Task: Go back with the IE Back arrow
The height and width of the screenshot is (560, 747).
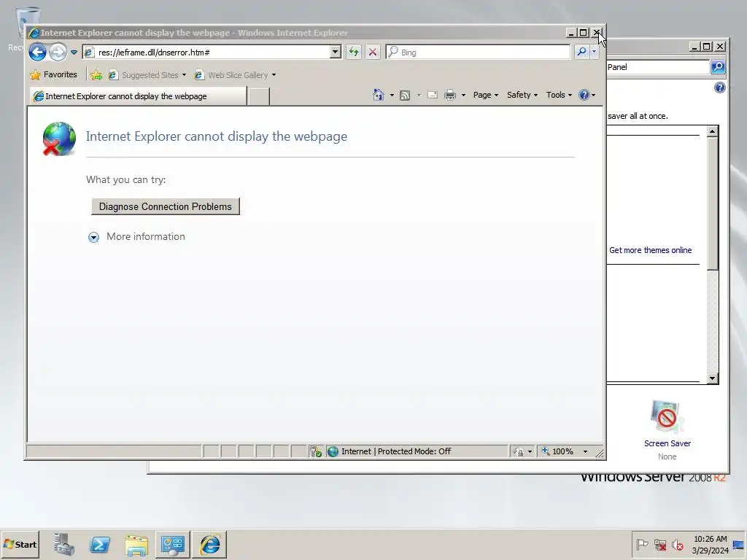Action: tap(38, 52)
